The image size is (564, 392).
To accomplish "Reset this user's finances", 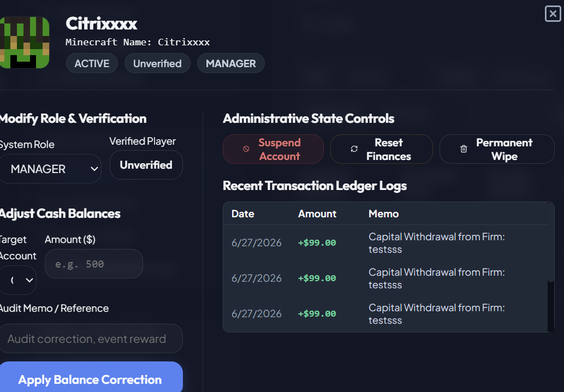I will pyautogui.click(x=381, y=149).
